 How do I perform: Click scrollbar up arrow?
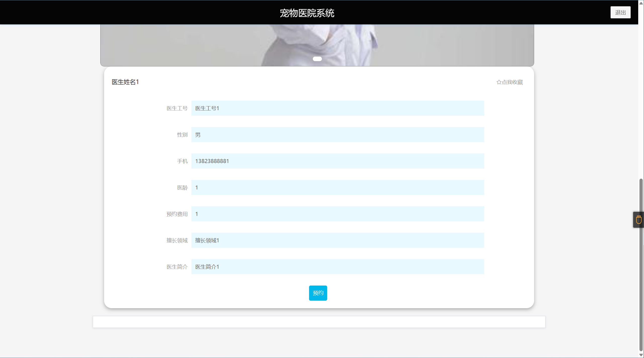click(641, 3)
